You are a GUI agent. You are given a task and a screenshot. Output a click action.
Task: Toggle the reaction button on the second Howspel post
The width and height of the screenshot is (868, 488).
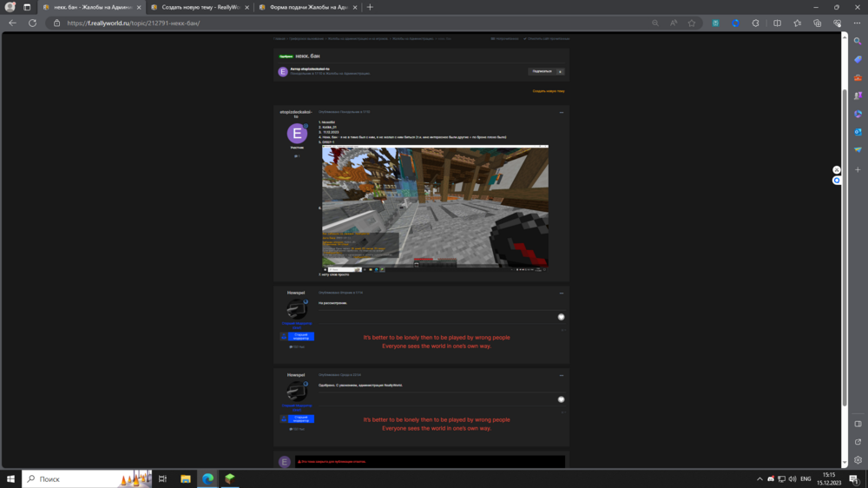click(x=561, y=399)
